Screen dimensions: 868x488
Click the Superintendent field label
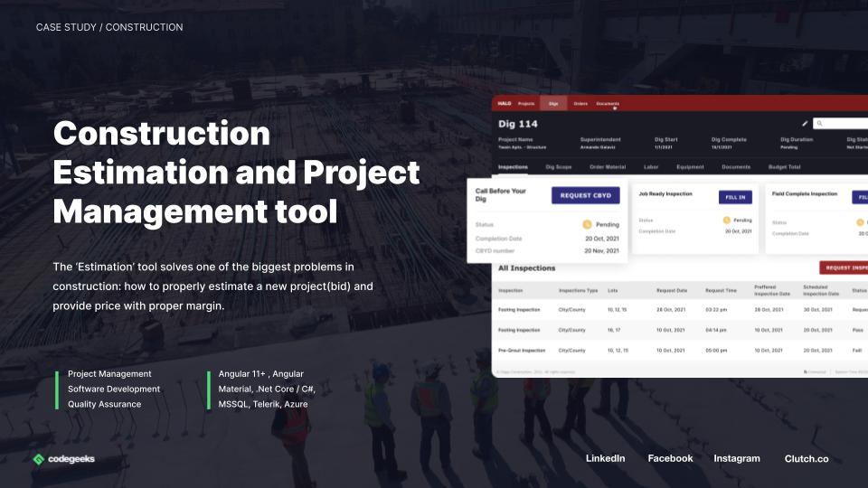click(600, 139)
